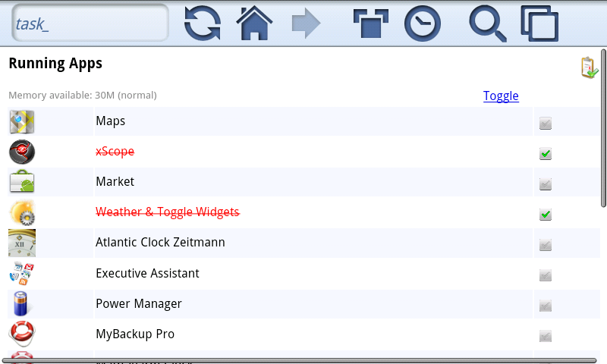Go to the home screen icon
Viewport: 607px width, 364px height.
(254, 24)
